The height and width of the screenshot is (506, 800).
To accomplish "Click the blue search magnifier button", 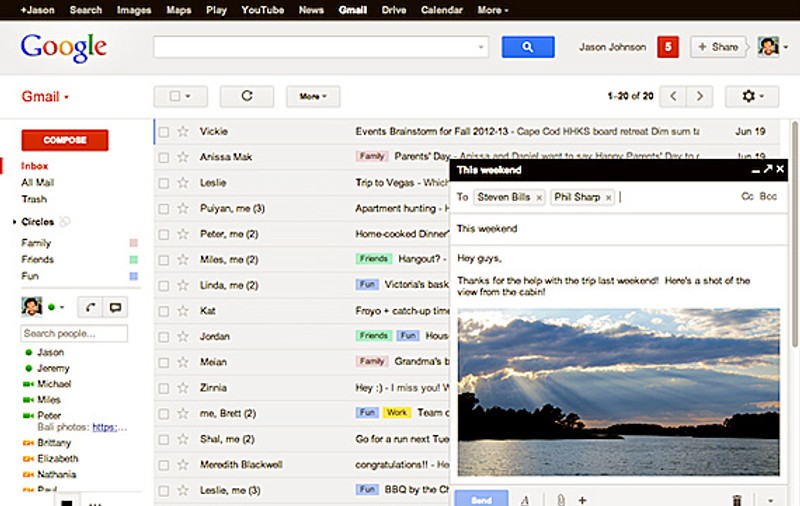I will coord(528,47).
